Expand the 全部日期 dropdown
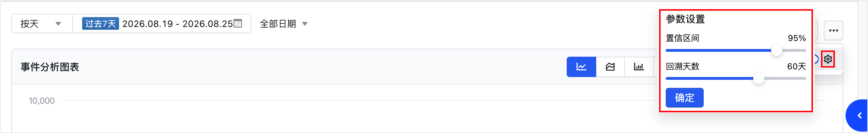The image size is (868, 133). [x=284, y=24]
